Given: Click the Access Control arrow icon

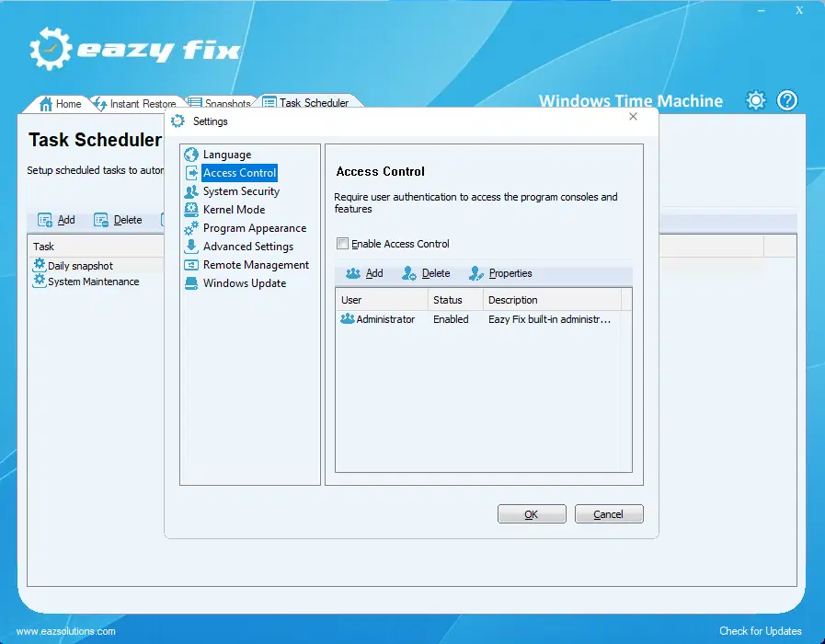Looking at the screenshot, I should point(191,173).
